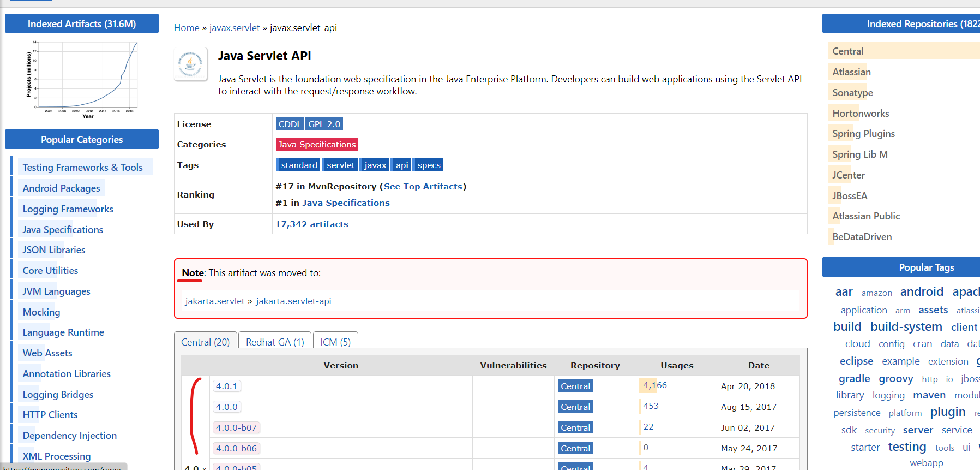Click the CDDL license badge
The image size is (980, 470).
click(290, 124)
